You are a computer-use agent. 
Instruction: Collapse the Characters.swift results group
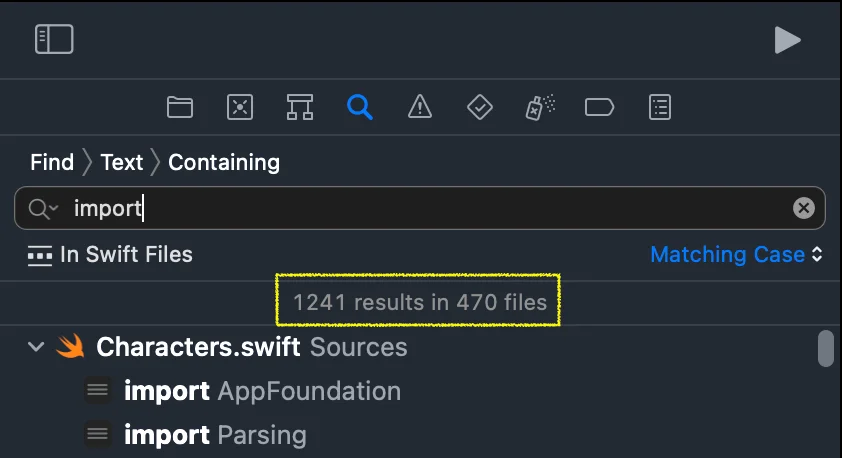pos(37,347)
